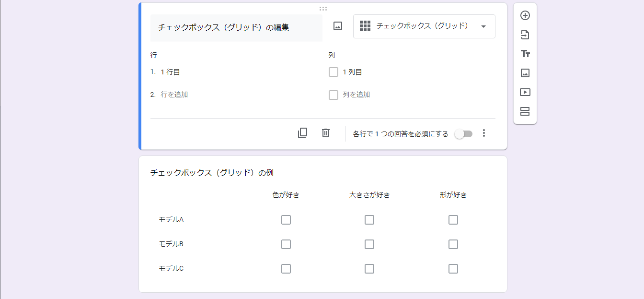Click 行を追加 to add a row
Viewport: 644px width, 299px height.
(x=174, y=95)
